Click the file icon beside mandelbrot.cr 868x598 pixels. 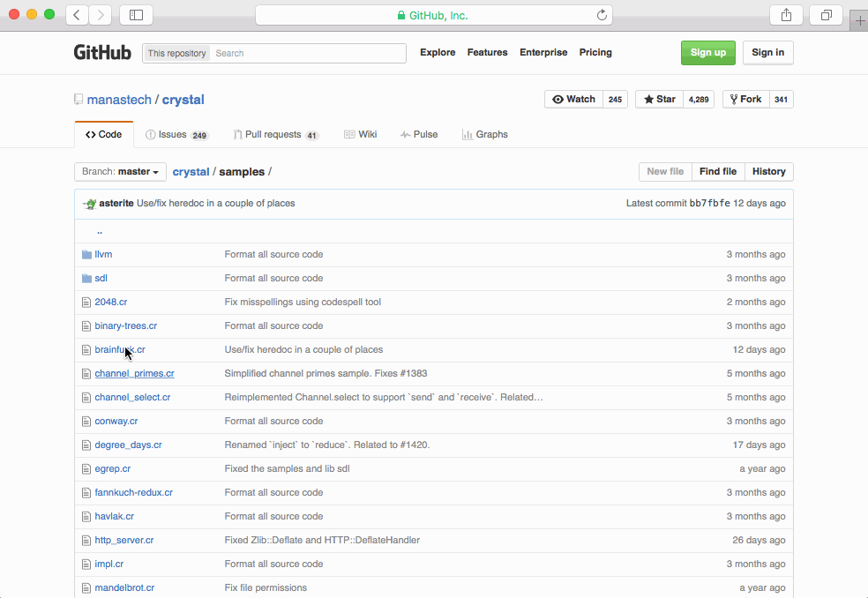pos(86,588)
